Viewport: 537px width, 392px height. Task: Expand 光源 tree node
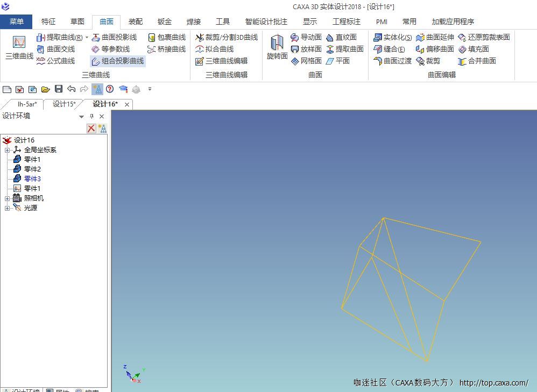(7, 208)
